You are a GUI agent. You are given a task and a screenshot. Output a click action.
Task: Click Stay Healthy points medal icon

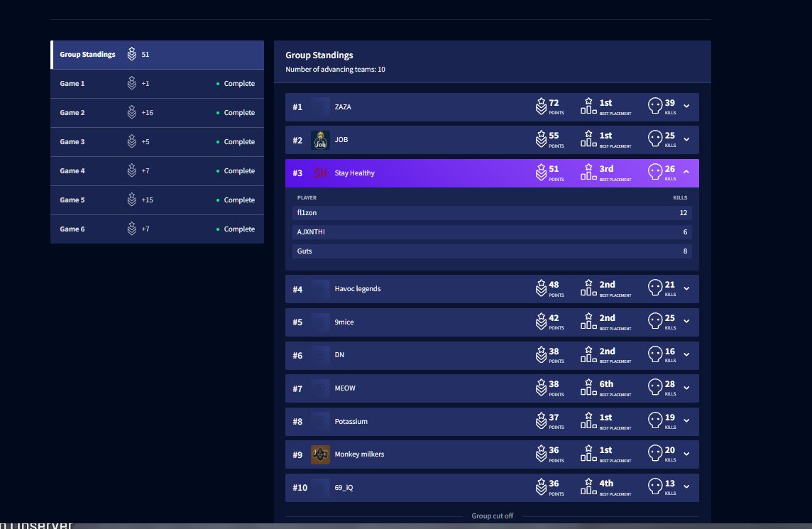click(x=541, y=172)
